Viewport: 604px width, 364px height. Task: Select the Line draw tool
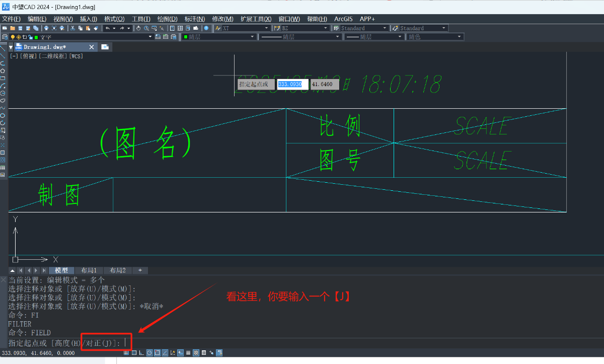[x=3, y=49]
